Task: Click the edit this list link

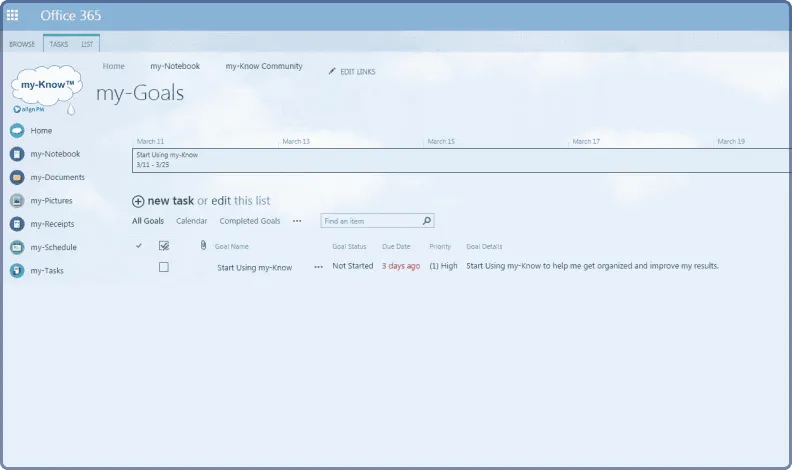Action: click(240, 201)
